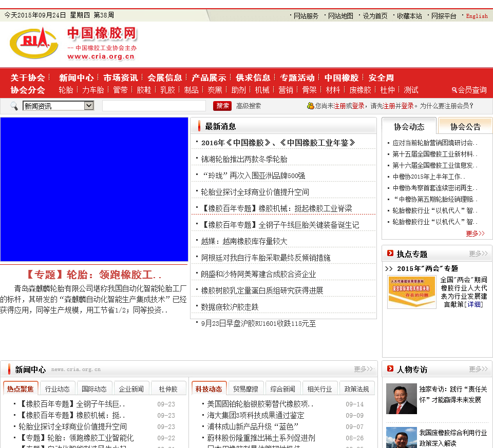Select the 杜仲 branch link
The height and width of the screenshot is (448, 493).
point(387,90)
